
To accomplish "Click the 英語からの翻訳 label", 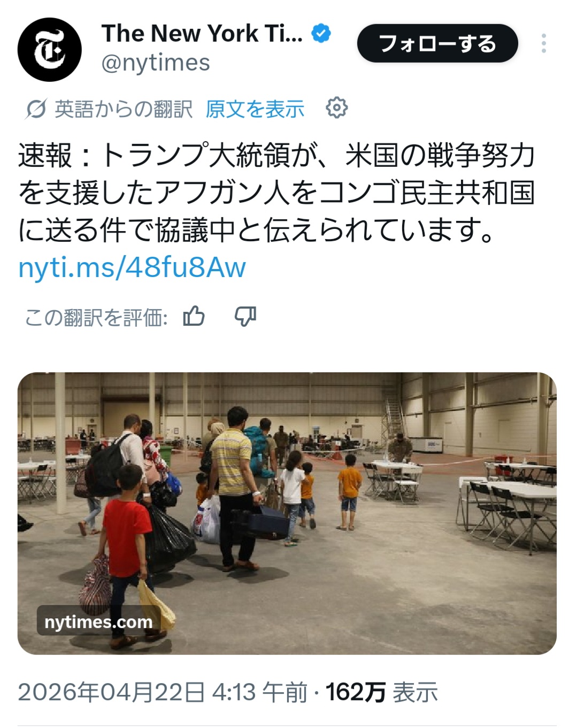I will 124,109.
